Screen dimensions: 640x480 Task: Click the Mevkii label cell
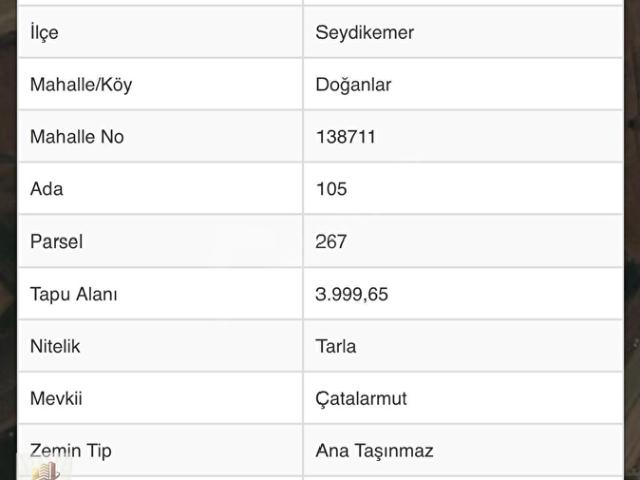56,398
